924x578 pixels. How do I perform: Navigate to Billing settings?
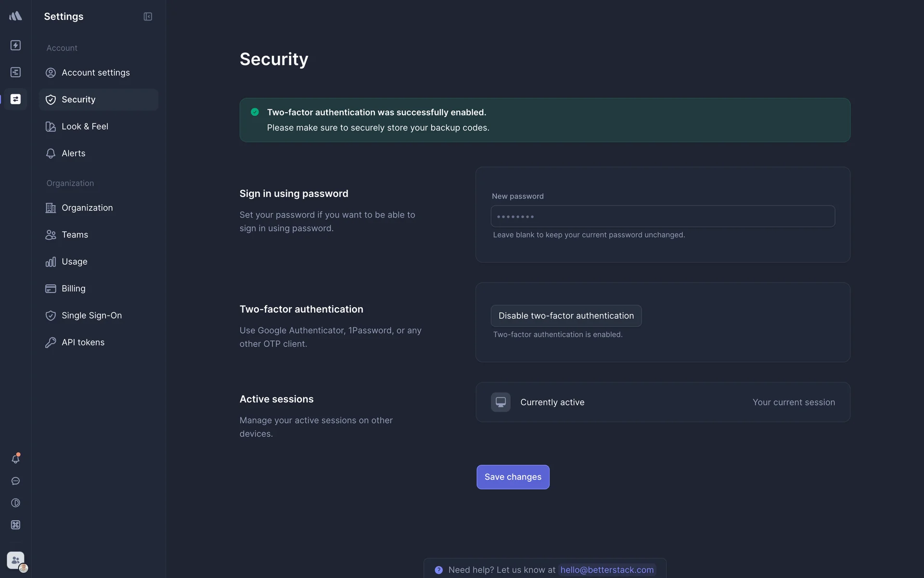pos(73,289)
